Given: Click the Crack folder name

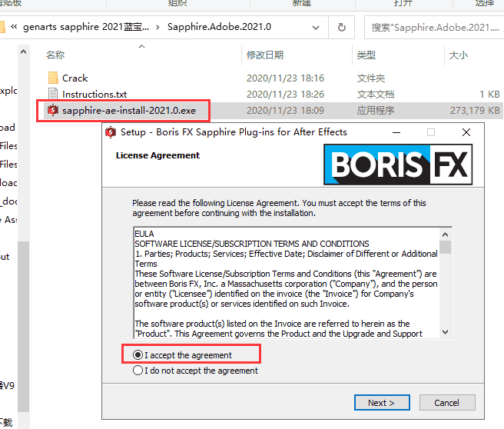Looking at the screenshot, I should click(x=75, y=78).
